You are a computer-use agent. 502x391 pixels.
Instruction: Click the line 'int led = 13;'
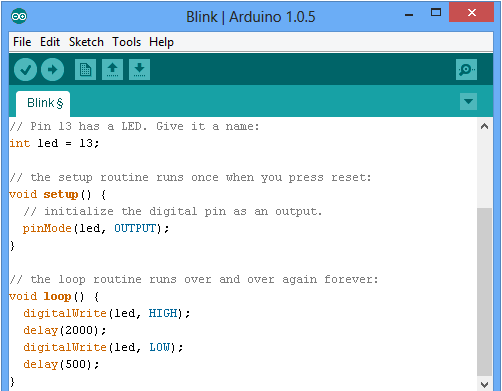pos(54,143)
